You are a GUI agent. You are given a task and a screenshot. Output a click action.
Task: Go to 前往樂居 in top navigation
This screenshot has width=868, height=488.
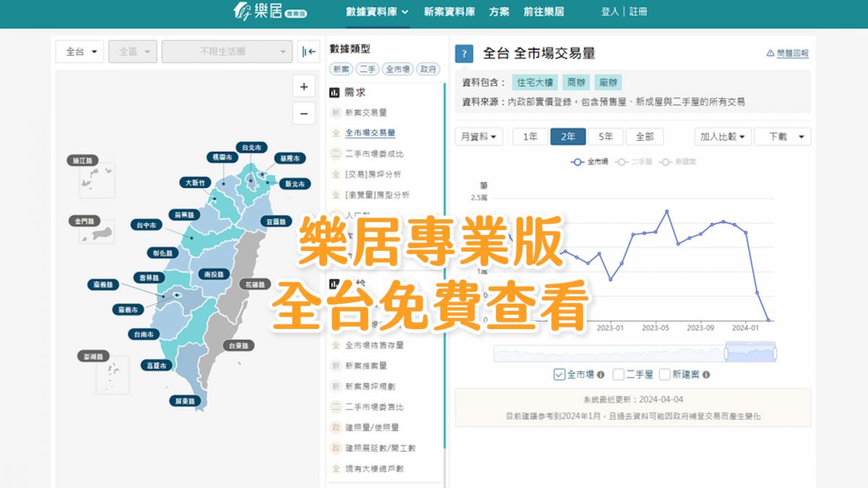(x=544, y=12)
